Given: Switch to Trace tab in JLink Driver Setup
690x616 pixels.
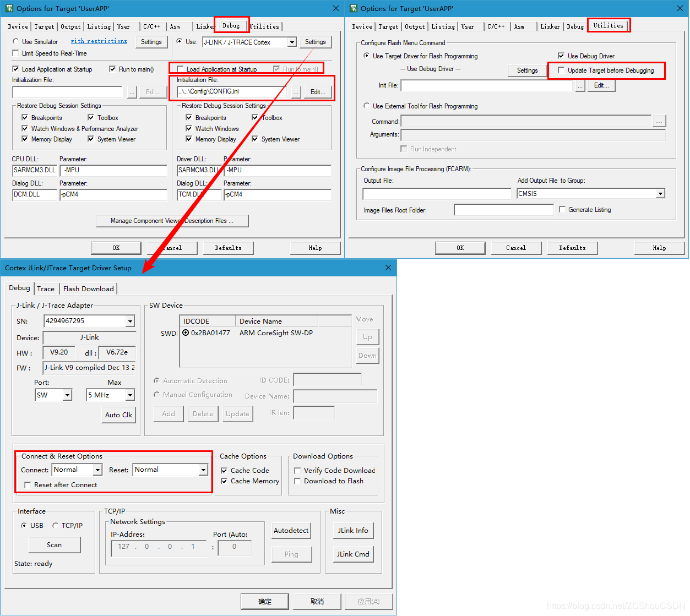Looking at the screenshot, I should 46,289.
